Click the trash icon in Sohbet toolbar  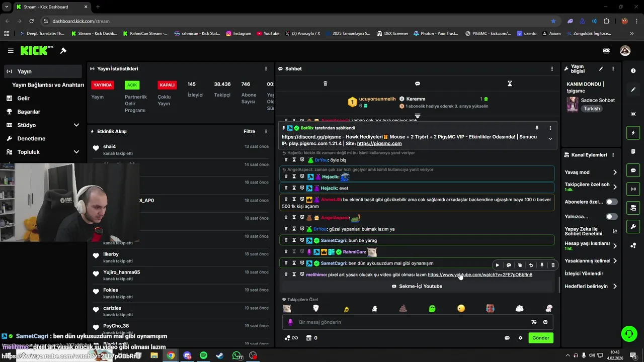(x=325, y=83)
